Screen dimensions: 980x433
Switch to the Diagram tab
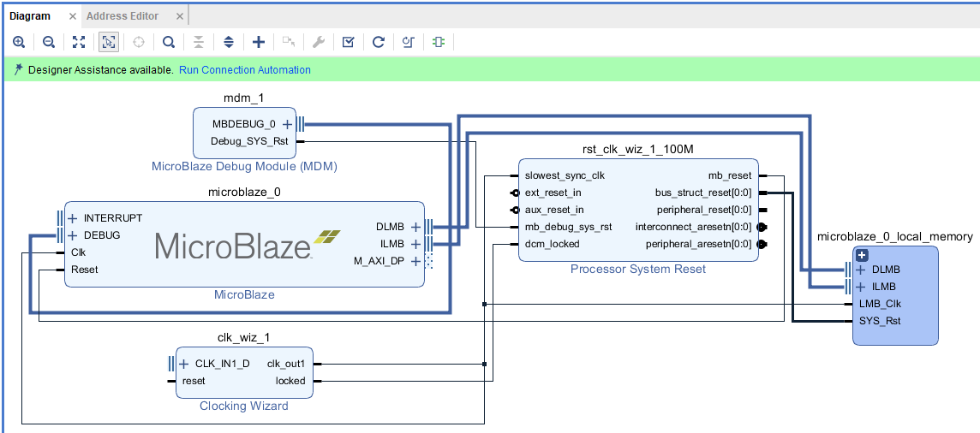coord(29,15)
